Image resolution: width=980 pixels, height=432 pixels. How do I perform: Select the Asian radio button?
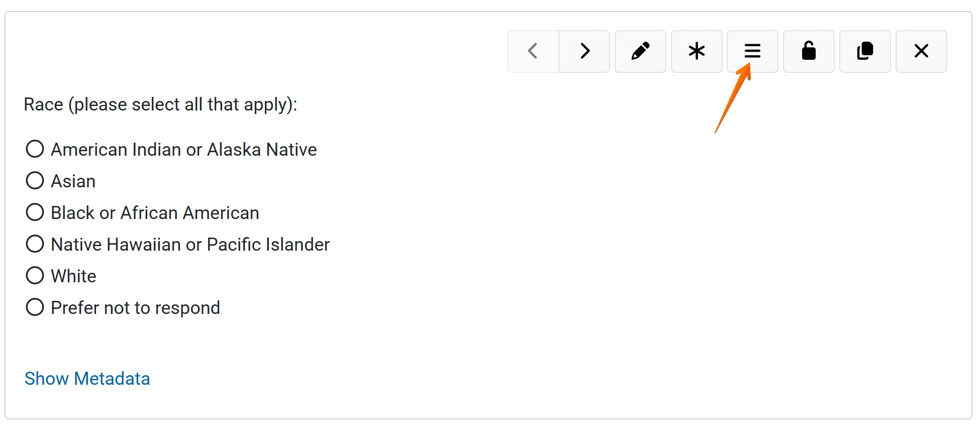pos(35,181)
